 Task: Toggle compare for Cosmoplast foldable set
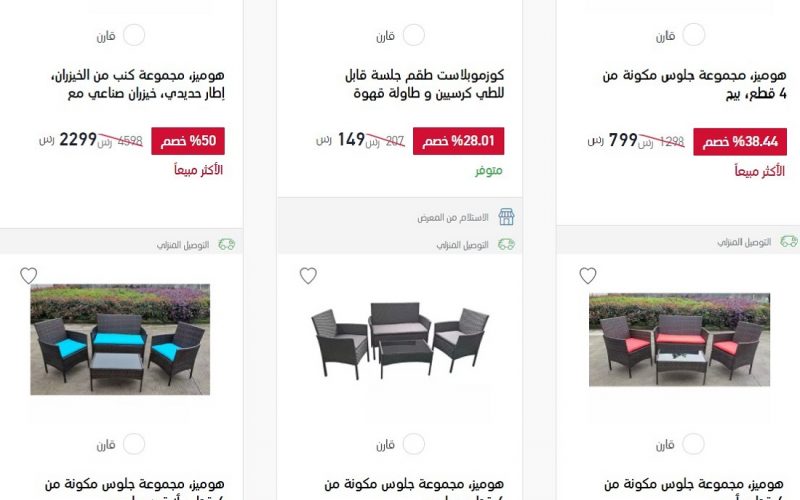click(414, 35)
